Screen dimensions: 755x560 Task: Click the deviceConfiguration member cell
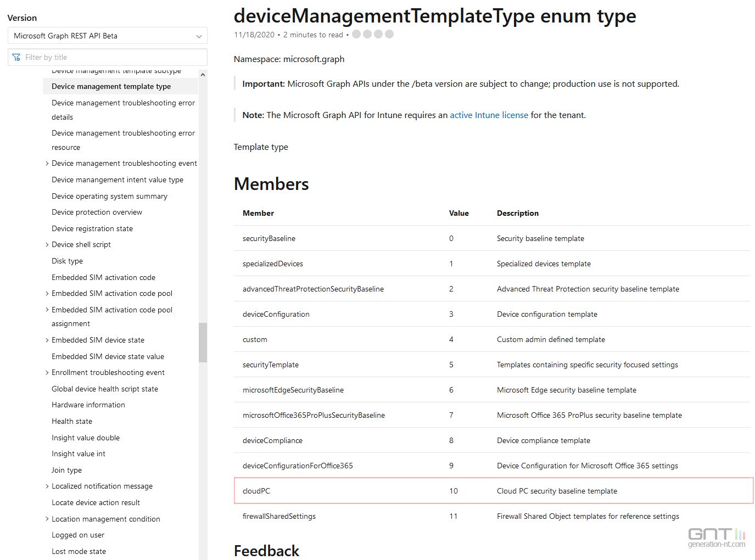276,314
